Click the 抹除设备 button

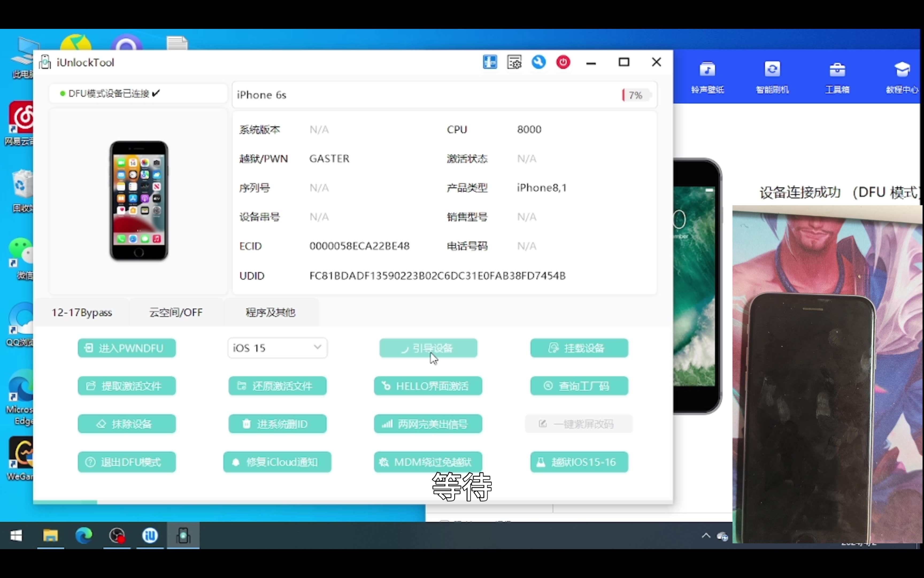pyautogui.click(x=127, y=424)
